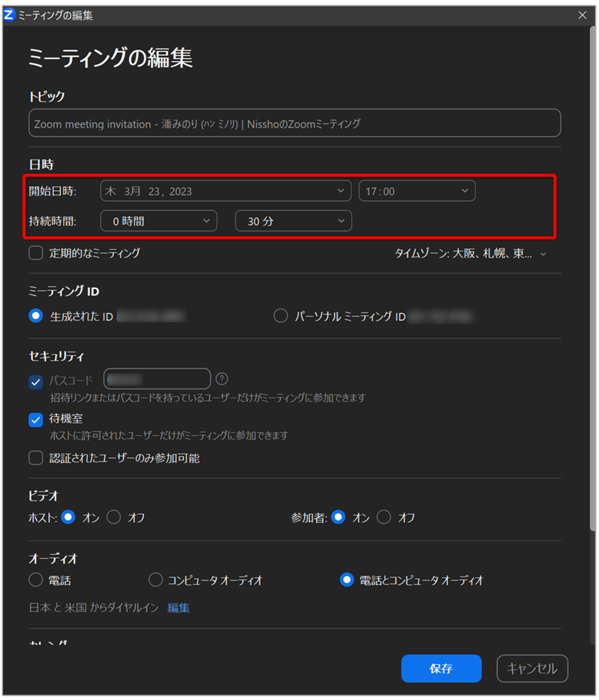
Task: Click text 日本 と 米国 からダイヤルイン
Action: point(94,608)
